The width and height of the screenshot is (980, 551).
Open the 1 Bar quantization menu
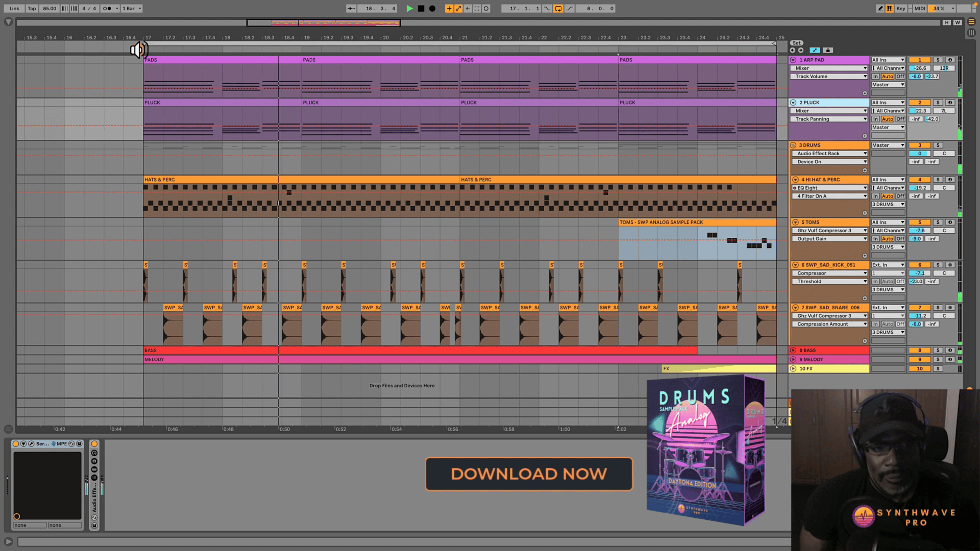pos(132,8)
